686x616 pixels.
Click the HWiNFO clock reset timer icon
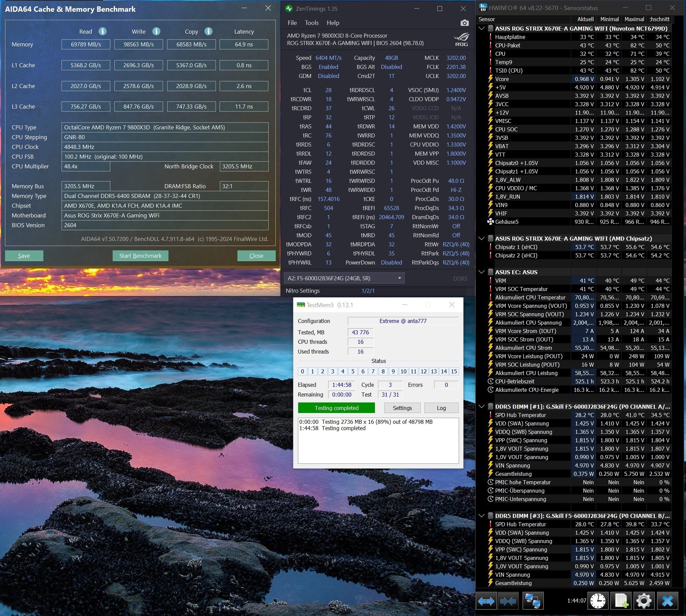tap(598, 601)
